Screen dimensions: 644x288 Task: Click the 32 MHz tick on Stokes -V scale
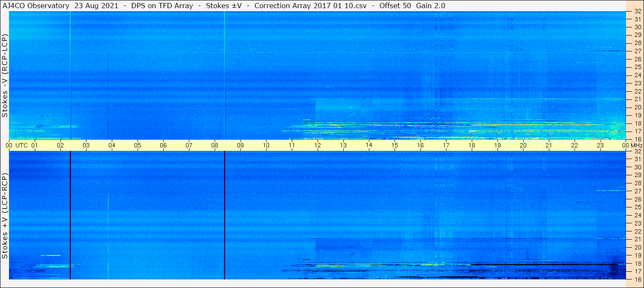click(x=637, y=12)
